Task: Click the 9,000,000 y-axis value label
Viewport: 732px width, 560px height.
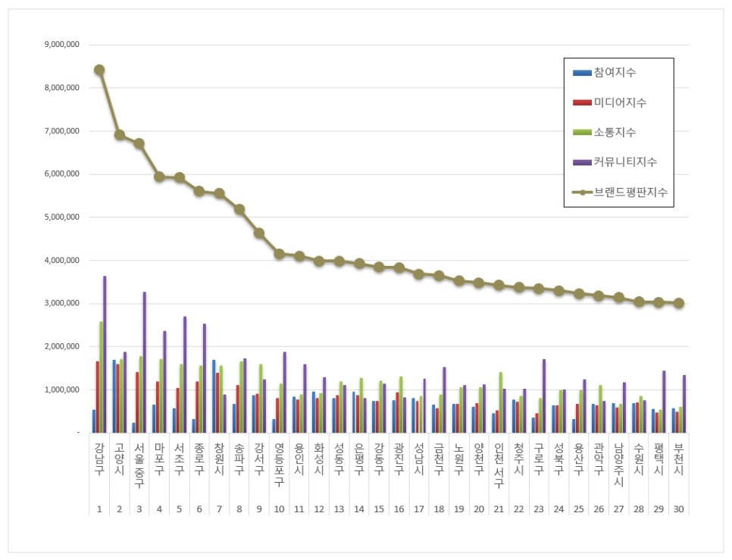Action: 61,45
